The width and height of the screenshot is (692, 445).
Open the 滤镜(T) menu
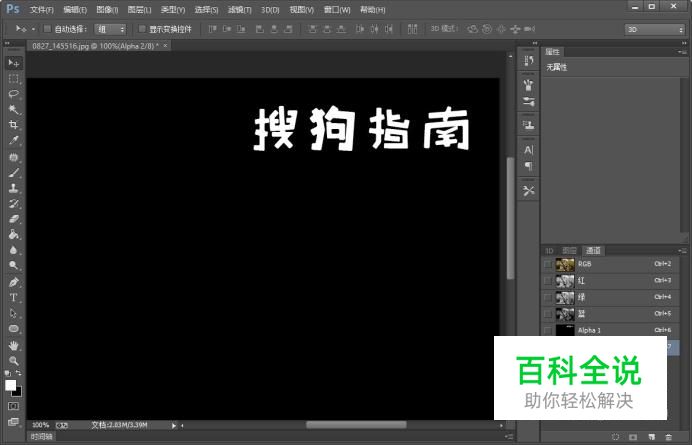(240, 10)
